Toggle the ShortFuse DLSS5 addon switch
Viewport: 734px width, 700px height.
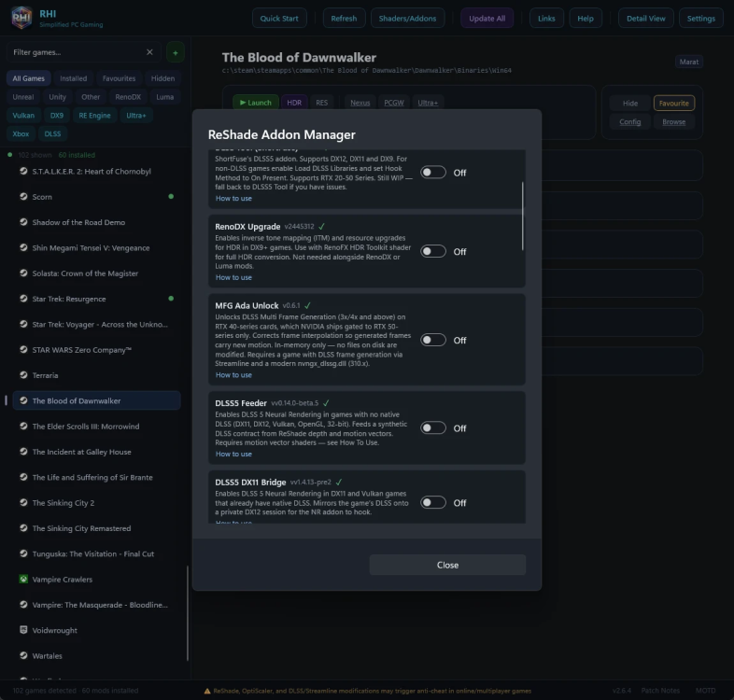tap(433, 172)
